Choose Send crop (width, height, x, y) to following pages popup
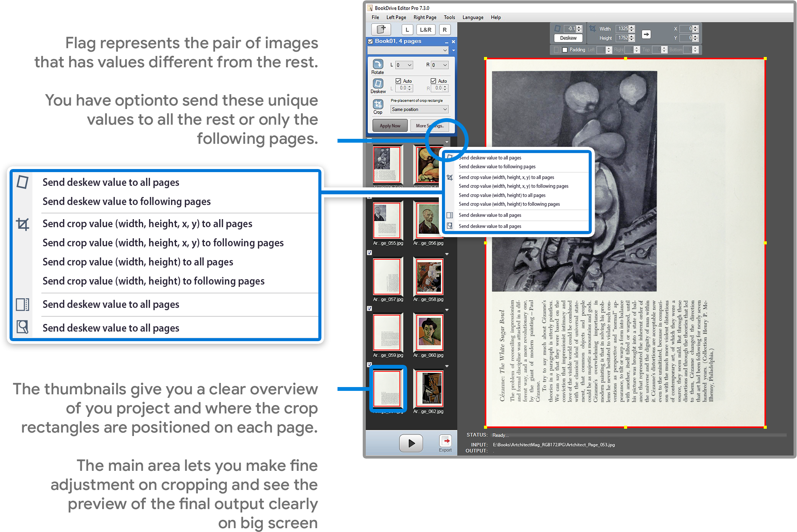Screen dimensions: 797x532 [x=513, y=186]
